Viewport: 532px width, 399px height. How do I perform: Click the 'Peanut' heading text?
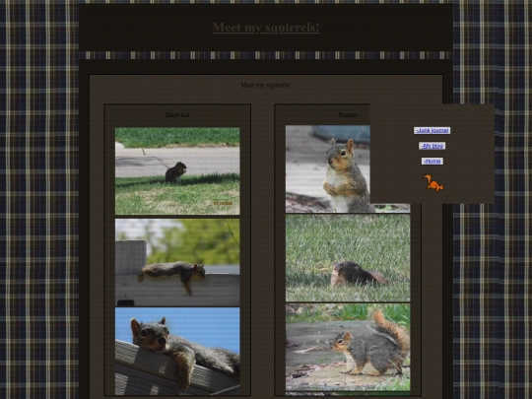(x=348, y=115)
